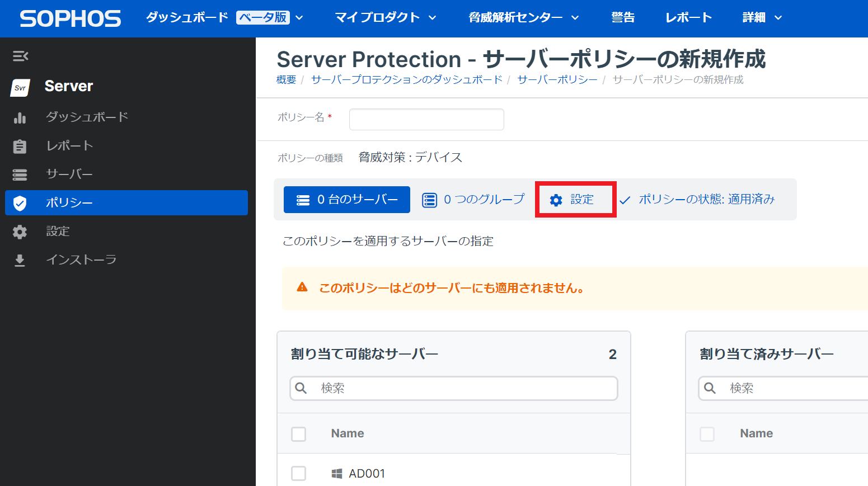Click the Name column header in 割り当て可能なサーバー
Viewport: 868px width, 486px height.
point(348,433)
